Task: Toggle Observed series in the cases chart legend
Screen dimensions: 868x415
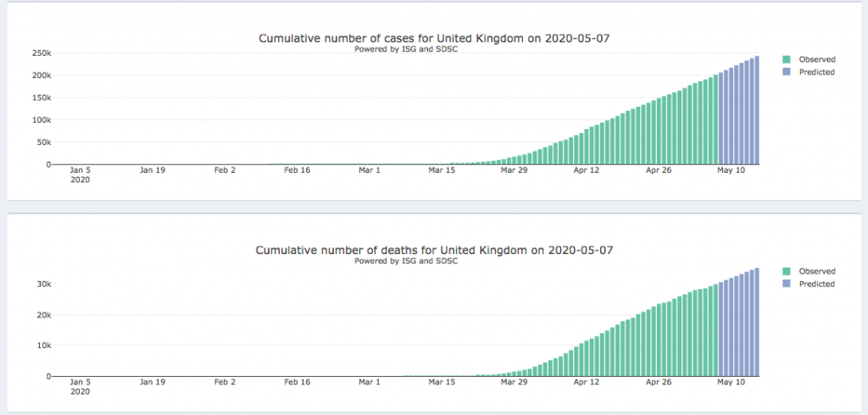Action: point(816,59)
